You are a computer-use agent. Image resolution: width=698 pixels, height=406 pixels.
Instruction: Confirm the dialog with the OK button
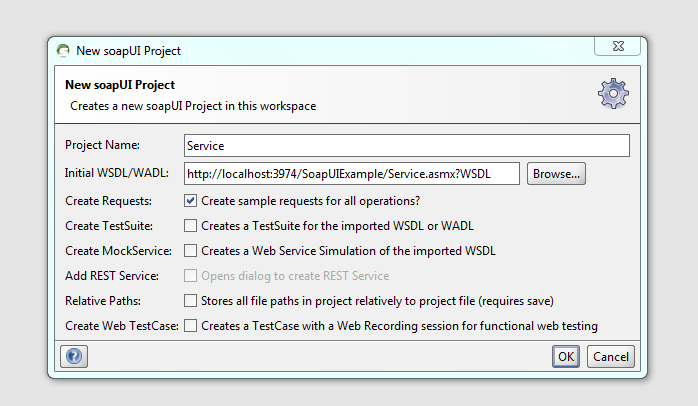pos(566,356)
